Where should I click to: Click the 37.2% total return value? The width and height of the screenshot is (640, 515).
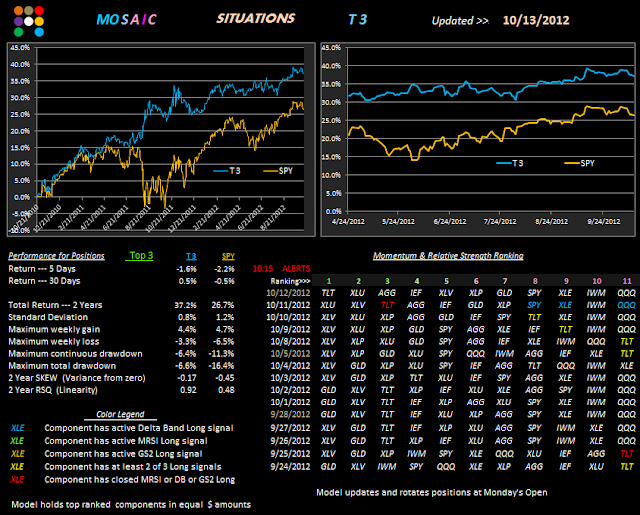pyautogui.click(x=185, y=305)
